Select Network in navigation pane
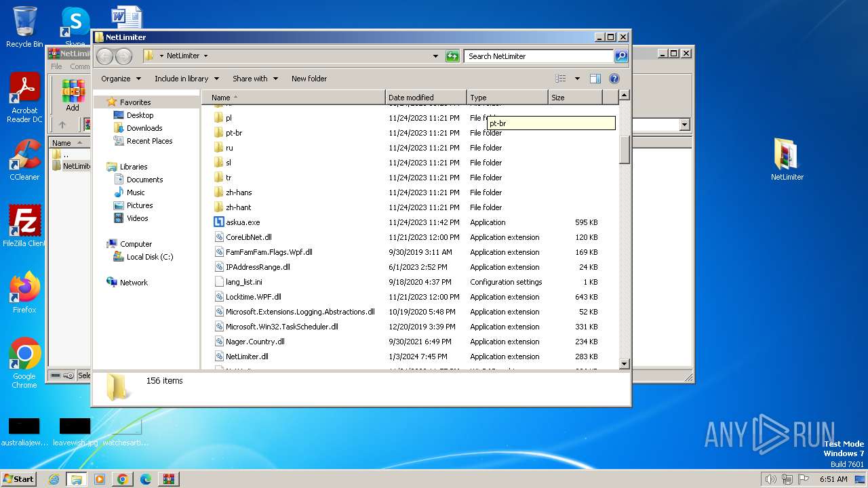This screenshot has height=488, width=868. (133, 283)
